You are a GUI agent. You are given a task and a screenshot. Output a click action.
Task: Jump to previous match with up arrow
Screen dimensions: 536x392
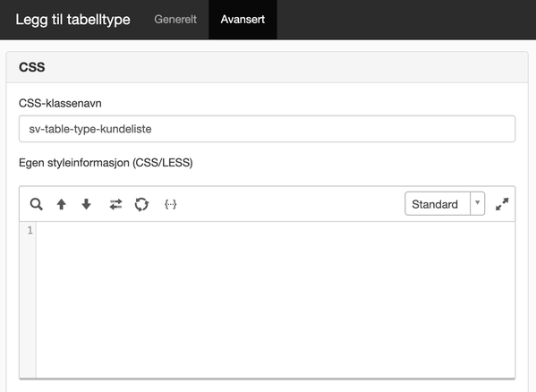pos(62,204)
